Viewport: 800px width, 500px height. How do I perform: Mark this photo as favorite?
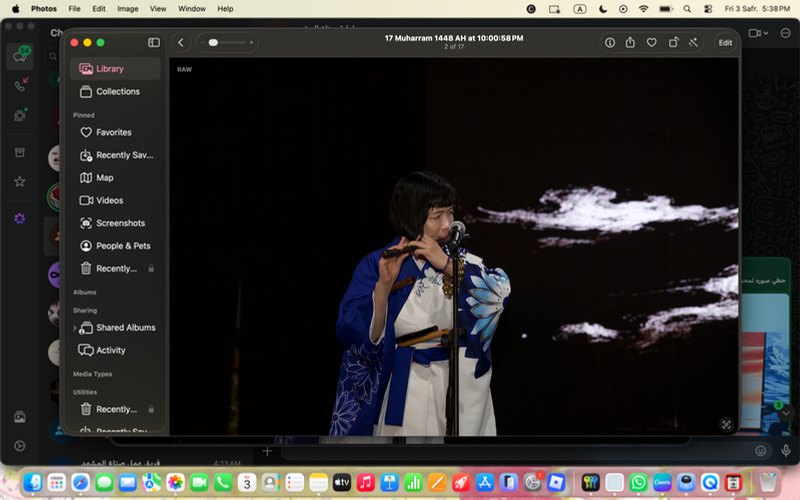coord(652,43)
